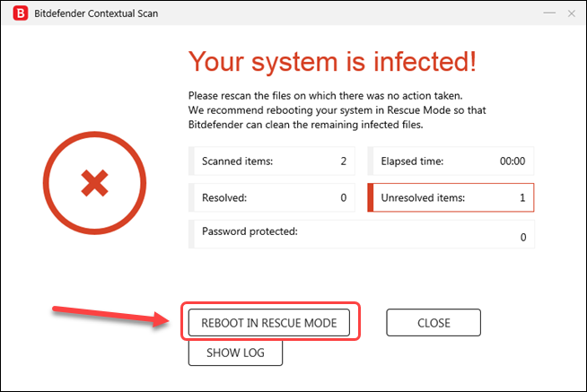This screenshot has width=587, height=392.
Task: Click the 'Your system is infected!' heading
Action: pos(332,62)
